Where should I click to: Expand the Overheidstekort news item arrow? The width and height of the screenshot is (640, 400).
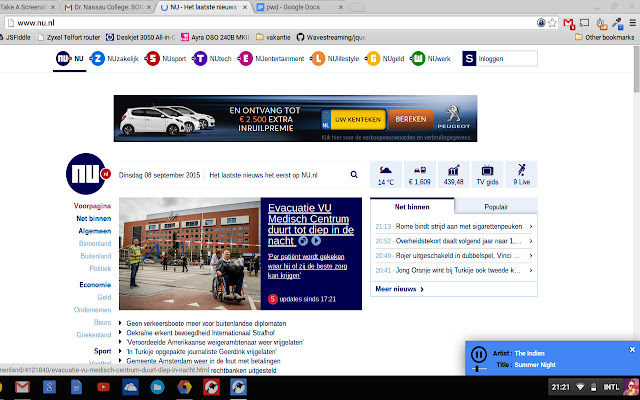[x=531, y=241]
